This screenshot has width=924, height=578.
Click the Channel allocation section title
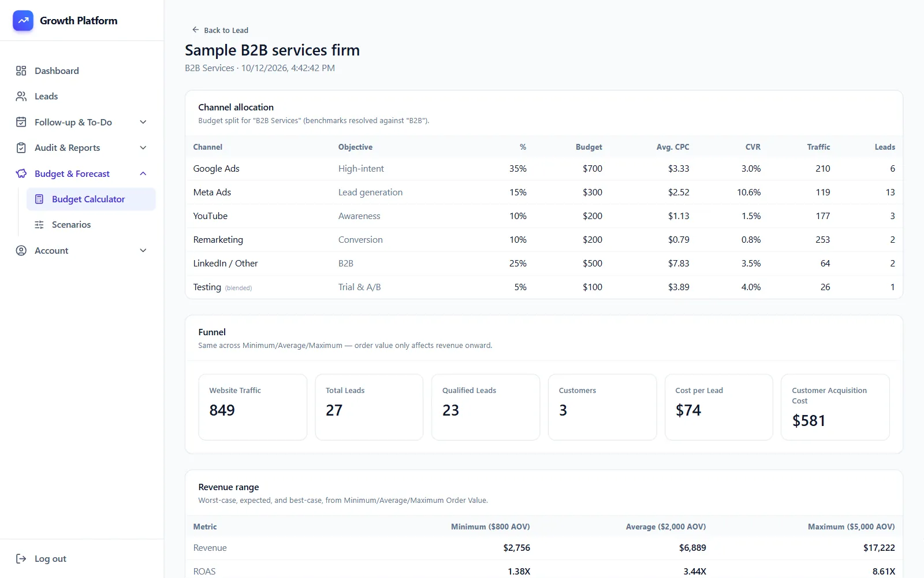tap(236, 107)
